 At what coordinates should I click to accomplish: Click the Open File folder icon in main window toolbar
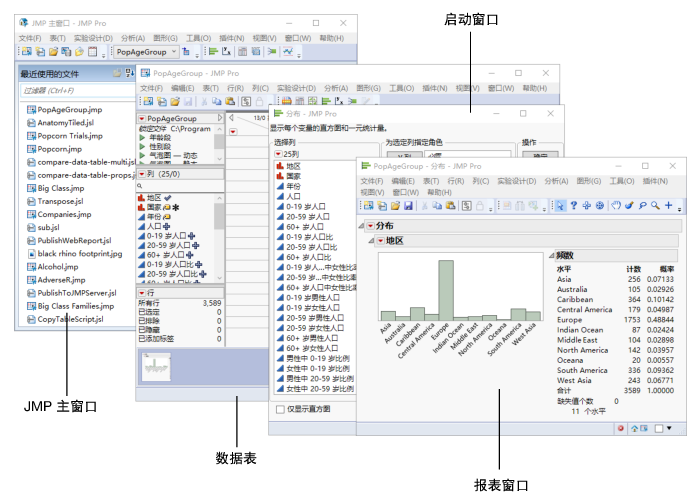pyautogui.click(x=53, y=51)
